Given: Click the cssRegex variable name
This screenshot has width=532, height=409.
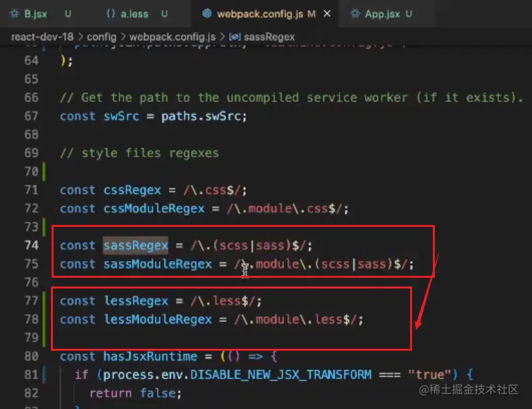Looking at the screenshot, I should [132, 189].
